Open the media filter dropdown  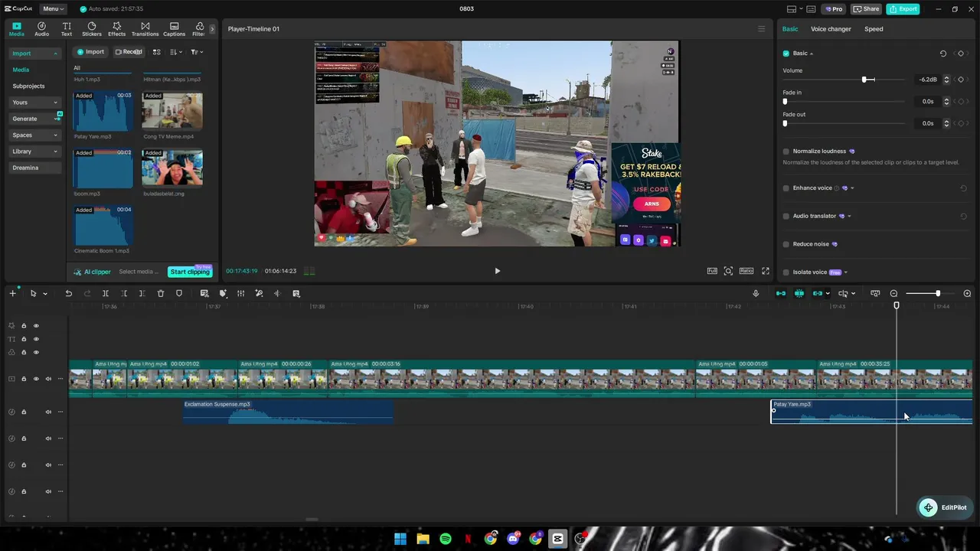coord(197,52)
